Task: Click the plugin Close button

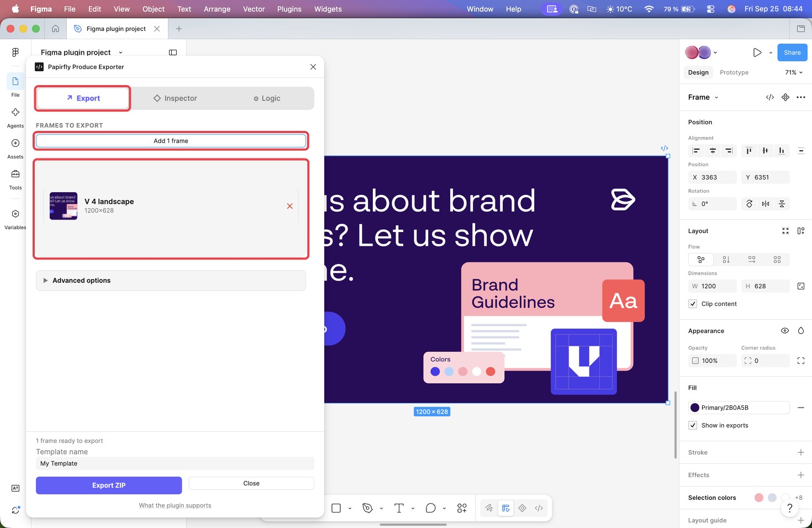Action: point(251,483)
